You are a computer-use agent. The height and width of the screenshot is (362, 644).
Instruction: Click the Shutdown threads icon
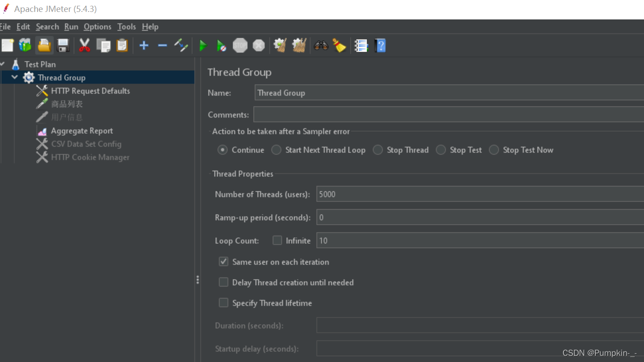pyautogui.click(x=259, y=45)
